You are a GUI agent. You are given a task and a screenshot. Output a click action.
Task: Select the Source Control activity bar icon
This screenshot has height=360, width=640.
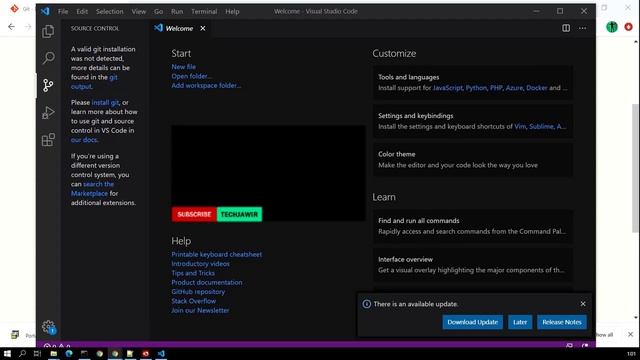pyautogui.click(x=48, y=85)
